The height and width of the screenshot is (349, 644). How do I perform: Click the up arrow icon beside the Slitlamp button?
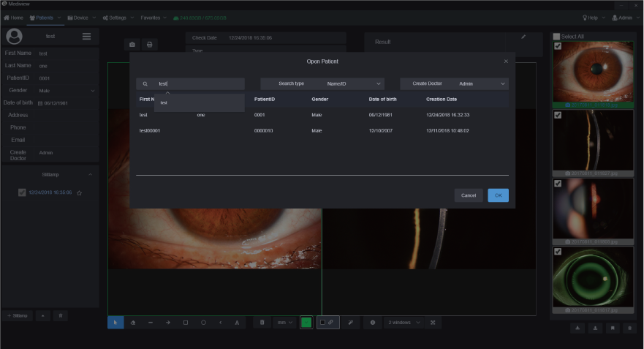point(42,315)
